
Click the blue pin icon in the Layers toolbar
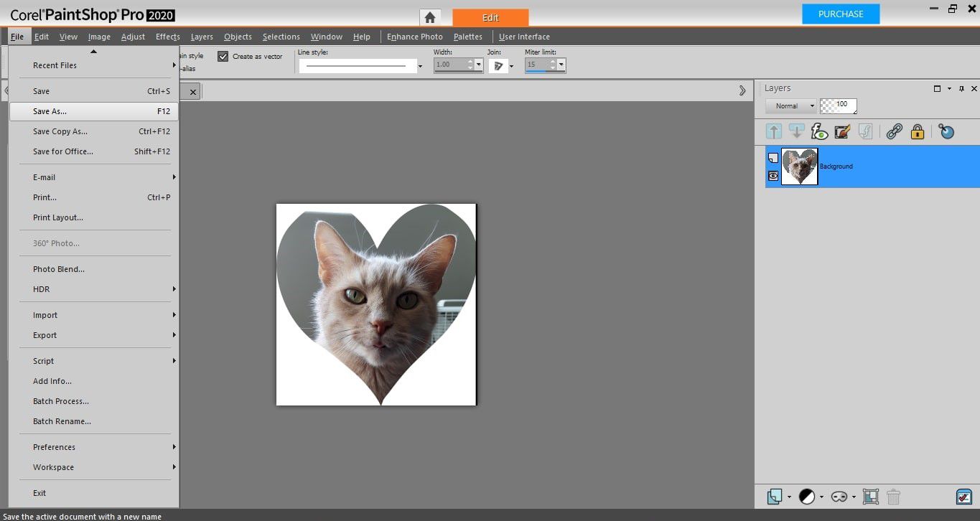point(946,131)
